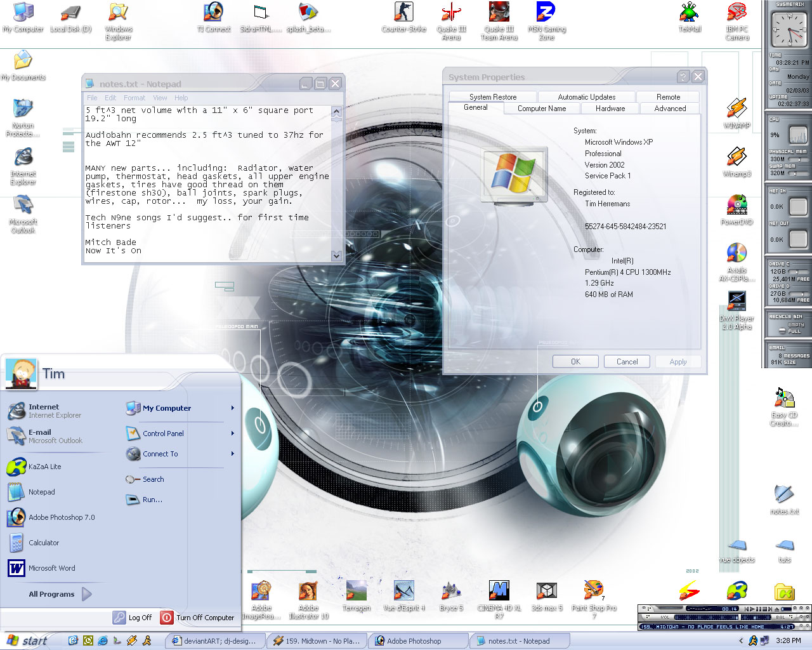
Task: Click Log Off button in Start menu
Action: tap(133, 617)
